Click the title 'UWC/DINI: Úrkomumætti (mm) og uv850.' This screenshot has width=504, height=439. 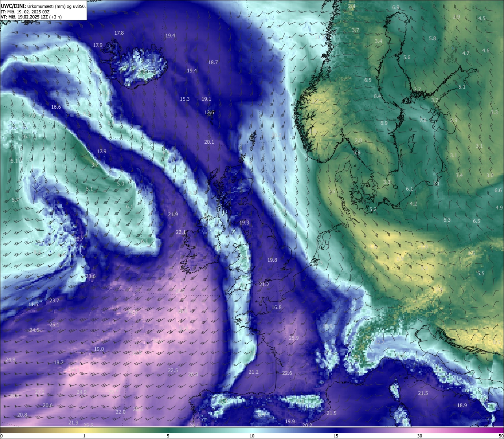(43, 6)
